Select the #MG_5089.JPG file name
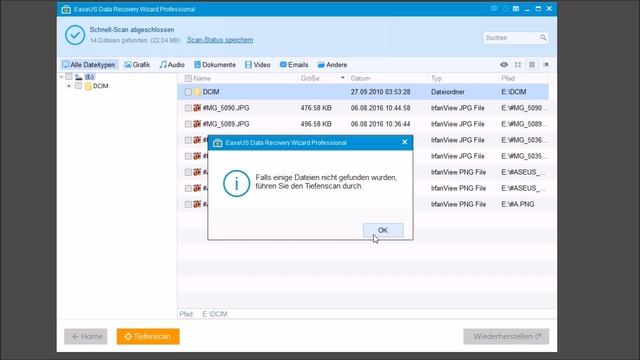 coord(226,124)
